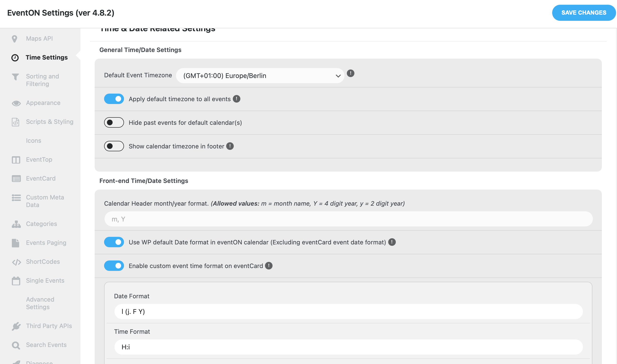The height and width of the screenshot is (364, 617).
Task: Click the Calendar Header month/year format field
Action: pyautogui.click(x=348, y=219)
